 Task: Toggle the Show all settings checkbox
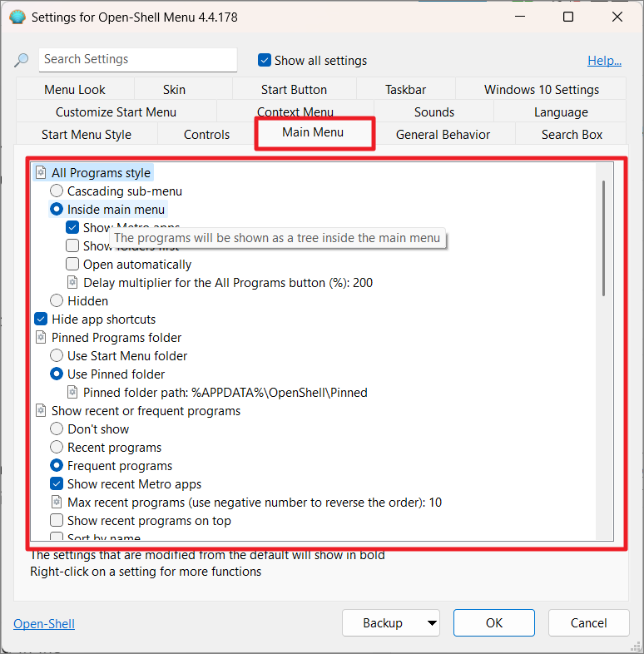click(x=265, y=60)
